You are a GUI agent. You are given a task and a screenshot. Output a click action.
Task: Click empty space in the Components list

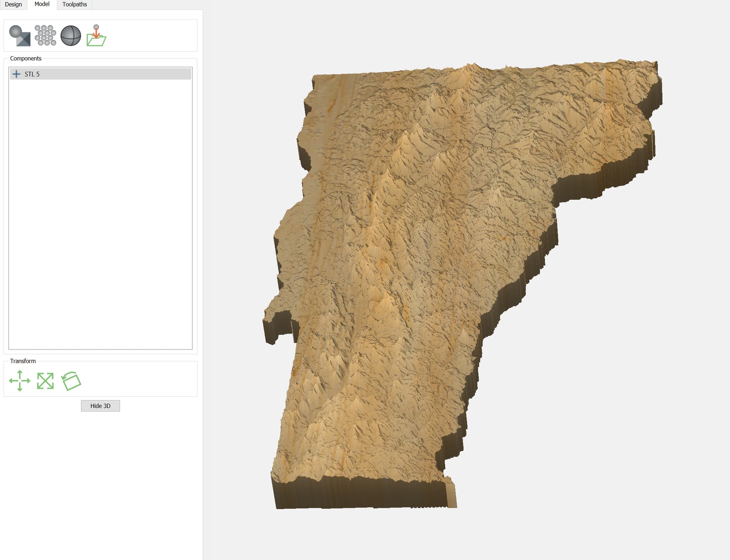100,213
